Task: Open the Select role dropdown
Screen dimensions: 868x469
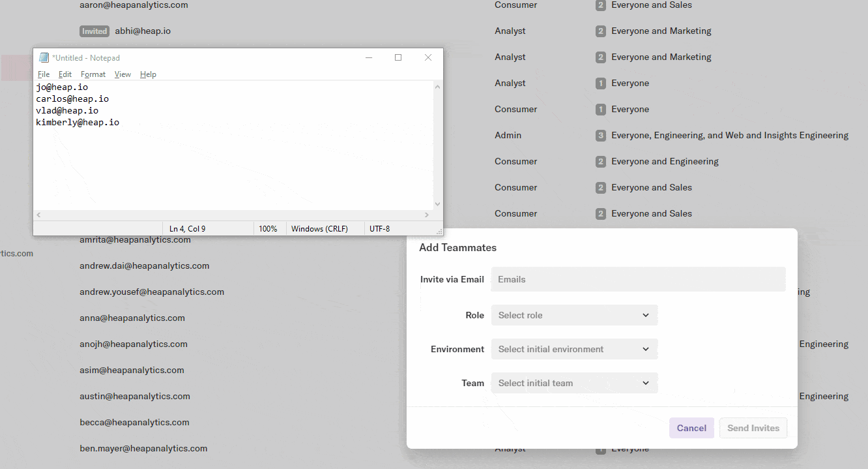Action: pos(574,315)
